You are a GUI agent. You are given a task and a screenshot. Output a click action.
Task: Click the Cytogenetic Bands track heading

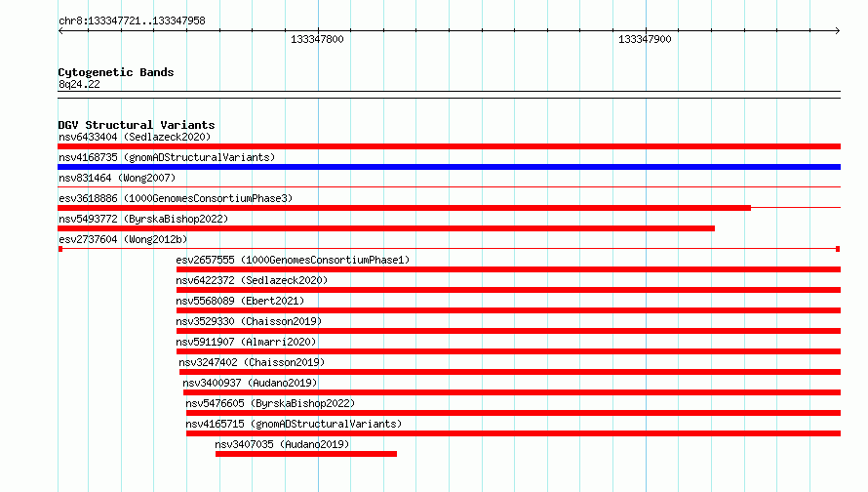(x=116, y=72)
